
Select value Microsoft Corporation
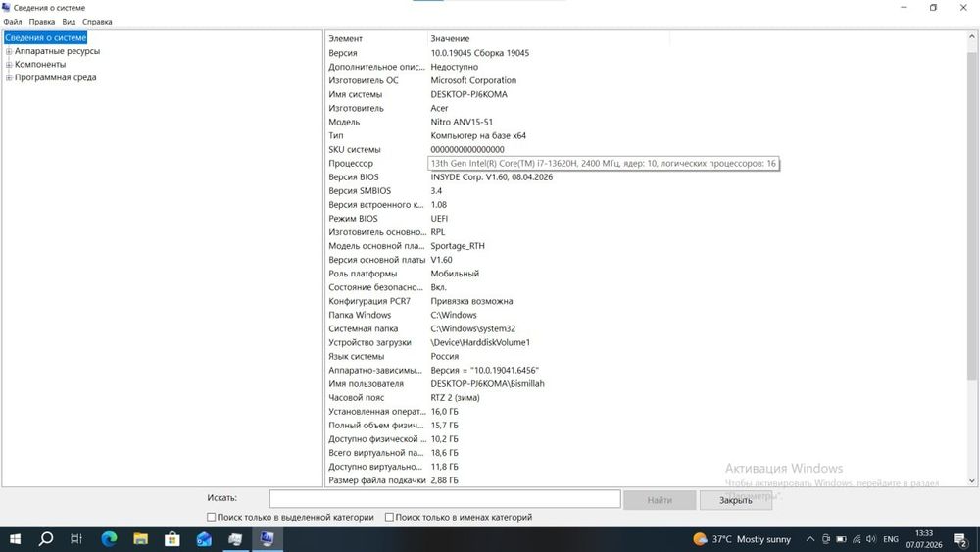pos(473,80)
